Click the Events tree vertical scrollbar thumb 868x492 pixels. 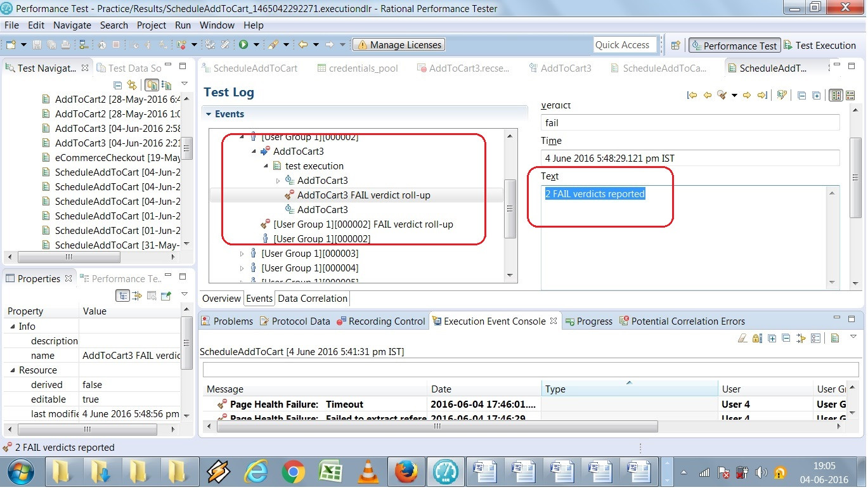(510, 209)
